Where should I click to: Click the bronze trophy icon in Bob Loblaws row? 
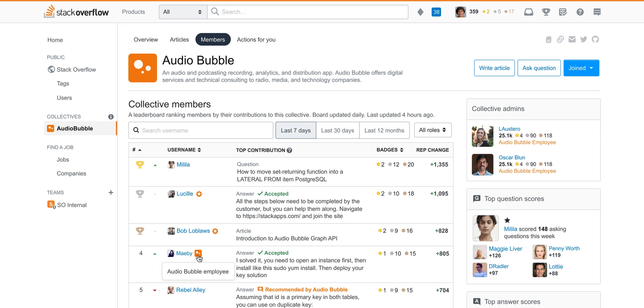(140, 231)
